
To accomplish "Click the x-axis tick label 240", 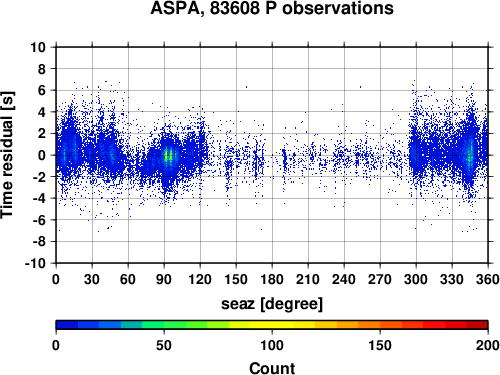I will click(x=344, y=279).
